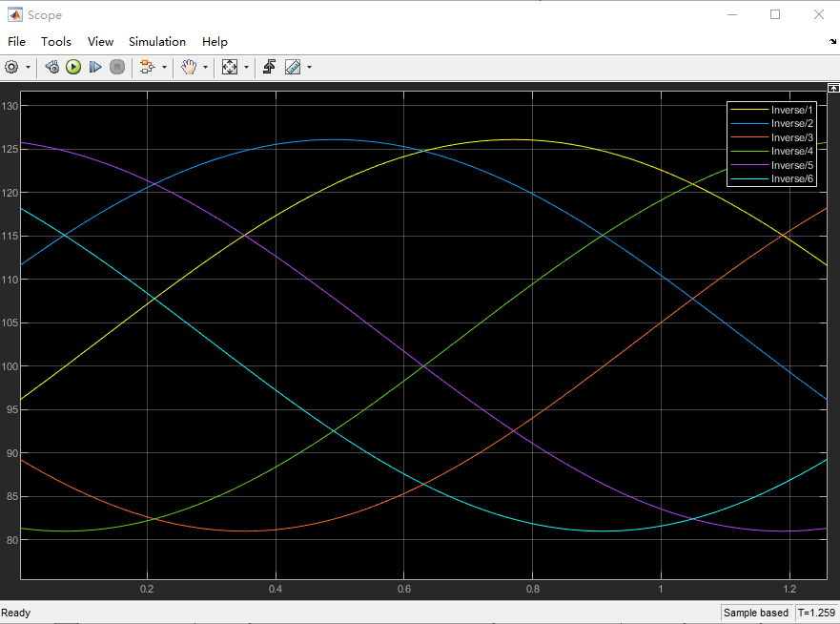
Task: Toggle visibility of Inverse/4 in legend
Action: 771,151
